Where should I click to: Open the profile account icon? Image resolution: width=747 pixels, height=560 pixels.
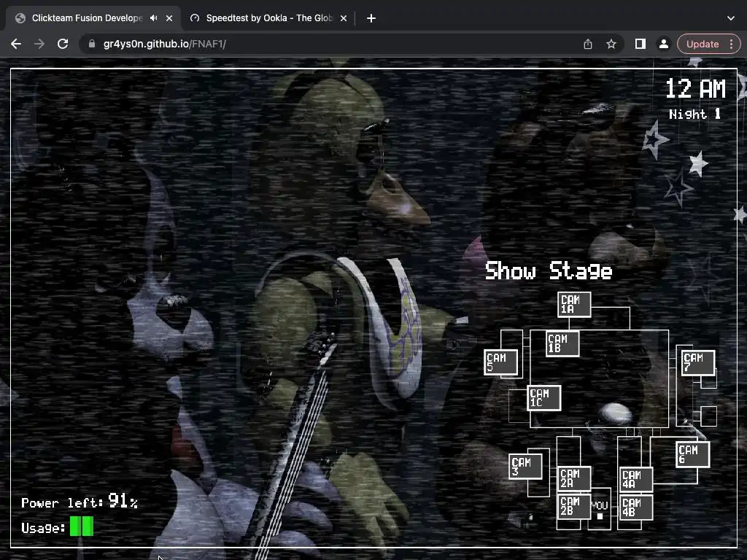click(663, 44)
